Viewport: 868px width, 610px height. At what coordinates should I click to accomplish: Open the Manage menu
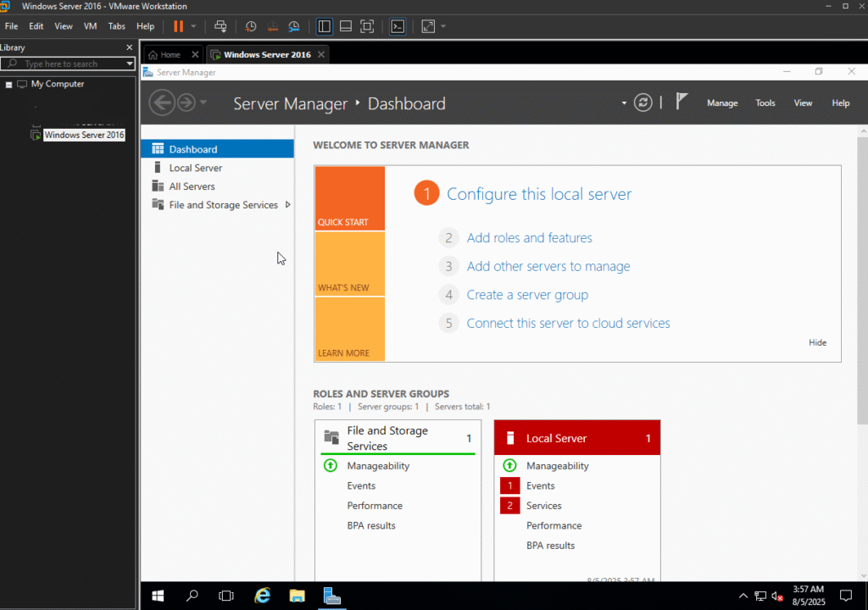[722, 103]
